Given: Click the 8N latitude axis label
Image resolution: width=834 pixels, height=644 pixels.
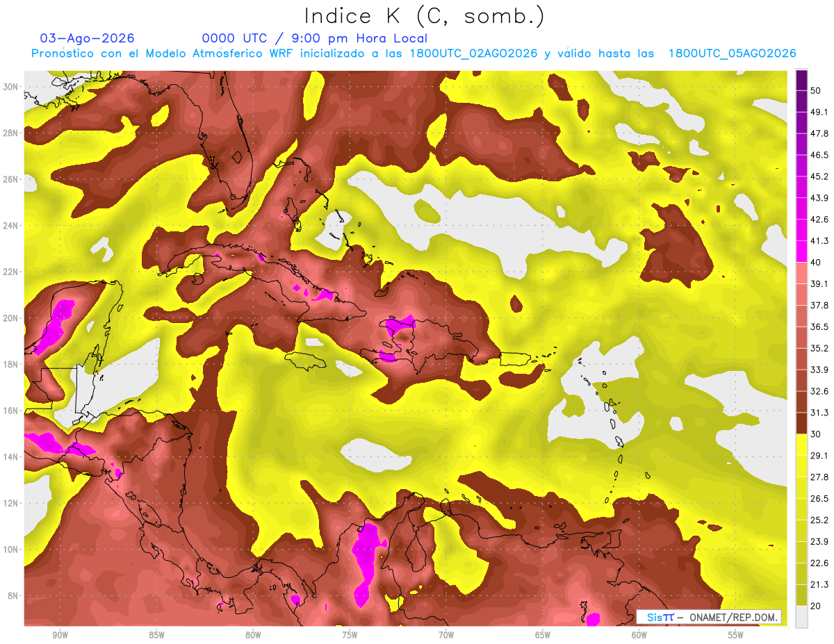Looking at the screenshot, I should coord(14,596).
